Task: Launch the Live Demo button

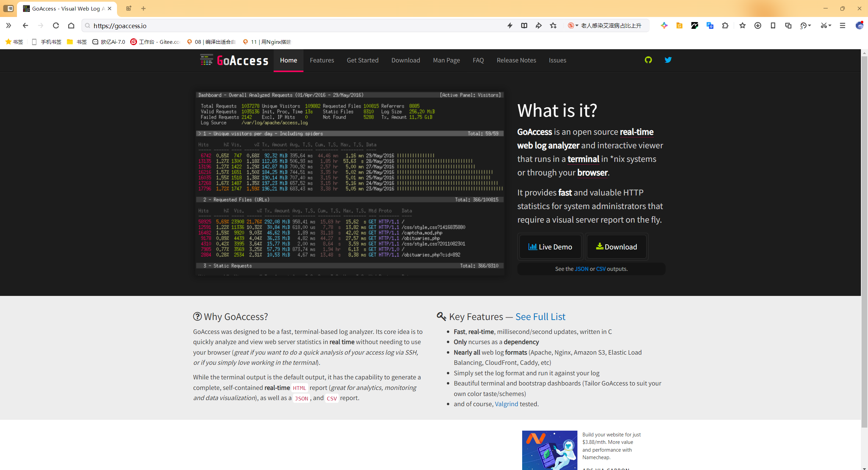Action: [550, 247]
